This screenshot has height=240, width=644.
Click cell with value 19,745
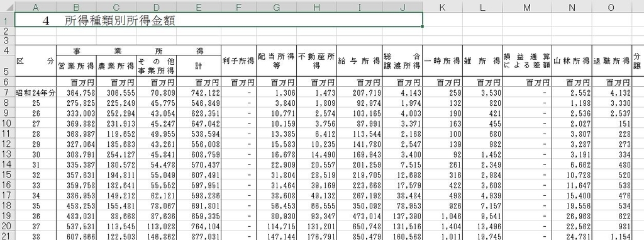click(482, 235)
